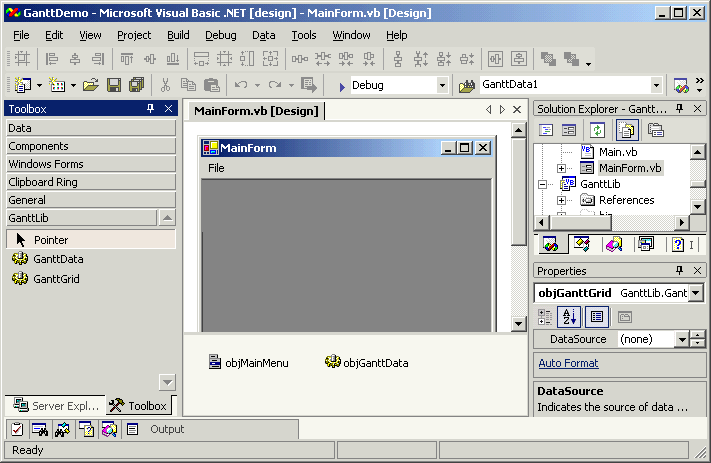Click Make Horizontal Spacing Equal icon
Screen dimensions: 711x463
[x=299, y=59]
